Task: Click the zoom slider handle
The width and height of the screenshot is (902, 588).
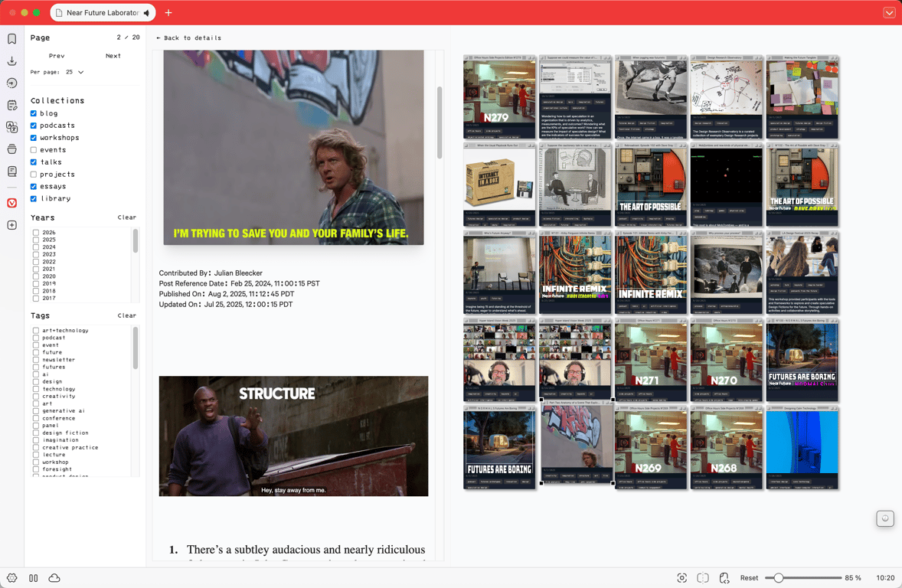Action: [778, 577]
